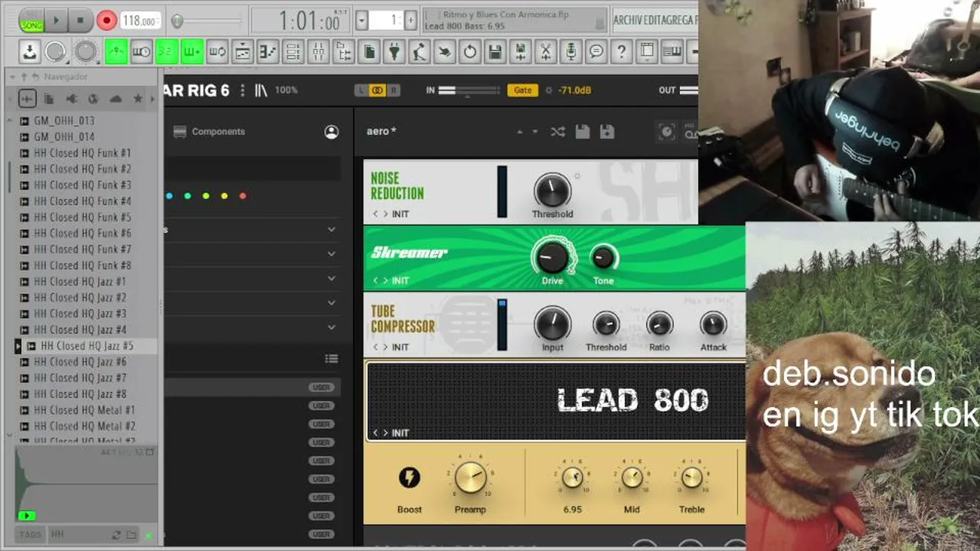980x551 pixels.
Task: Click the render audio file icon
Action: click(521, 52)
